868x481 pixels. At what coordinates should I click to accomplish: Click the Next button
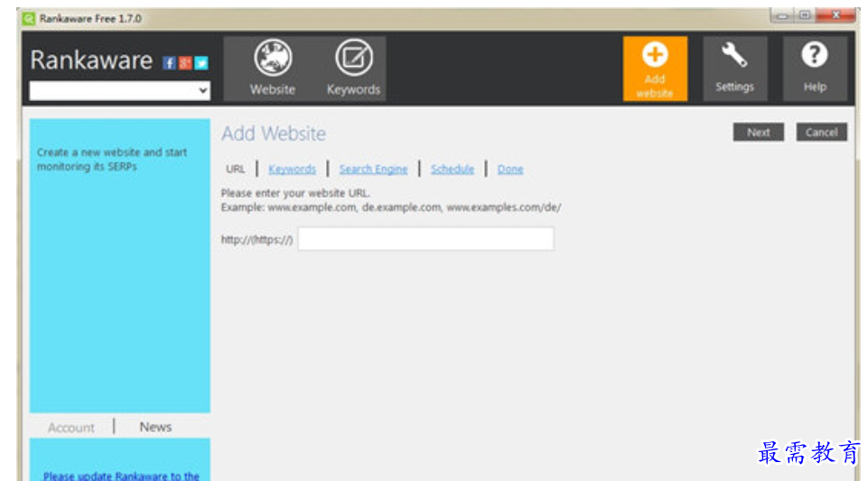pyautogui.click(x=759, y=132)
